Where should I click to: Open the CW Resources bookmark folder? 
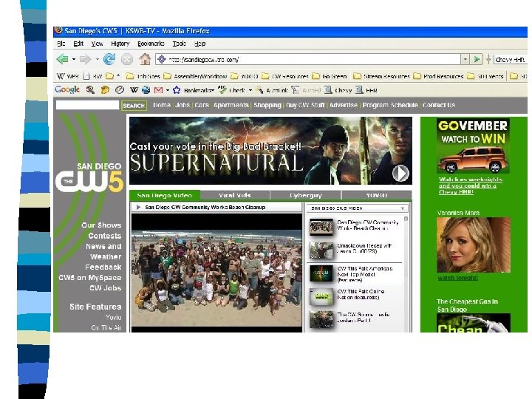tap(285, 76)
